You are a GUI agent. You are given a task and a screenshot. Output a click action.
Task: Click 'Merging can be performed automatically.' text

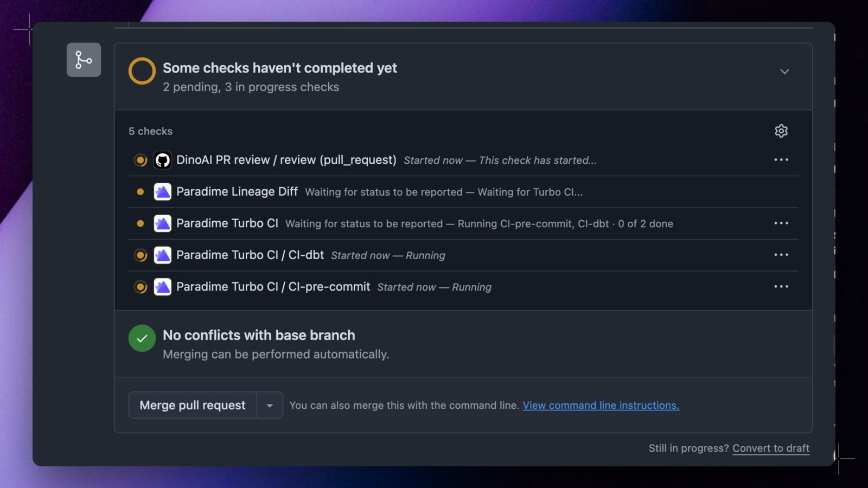coord(276,354)
